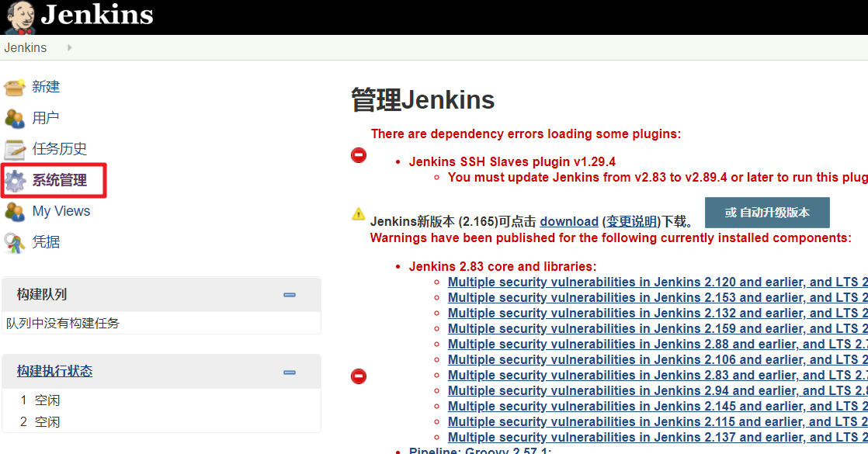Click the 用户 people icon
868x454 pixels.
pyautogui.click(x=15, y=118)
